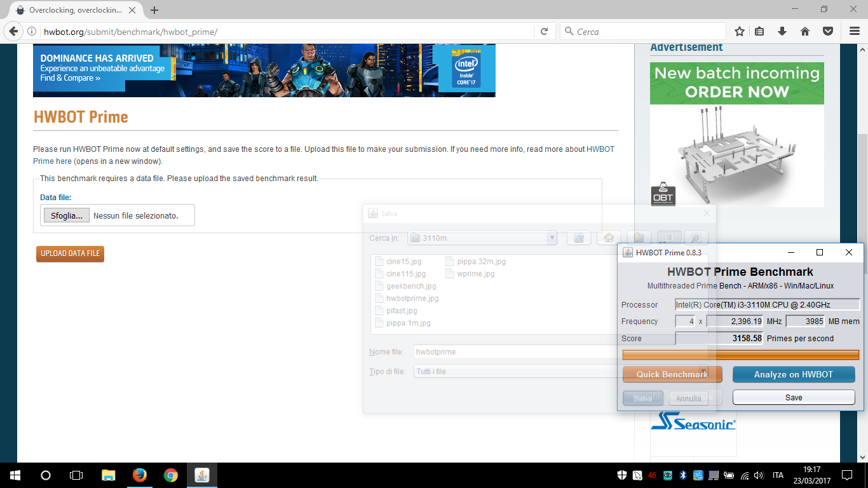Check battery status in system tray
Screen dimensions: 868x488
[x=729, y=475]
